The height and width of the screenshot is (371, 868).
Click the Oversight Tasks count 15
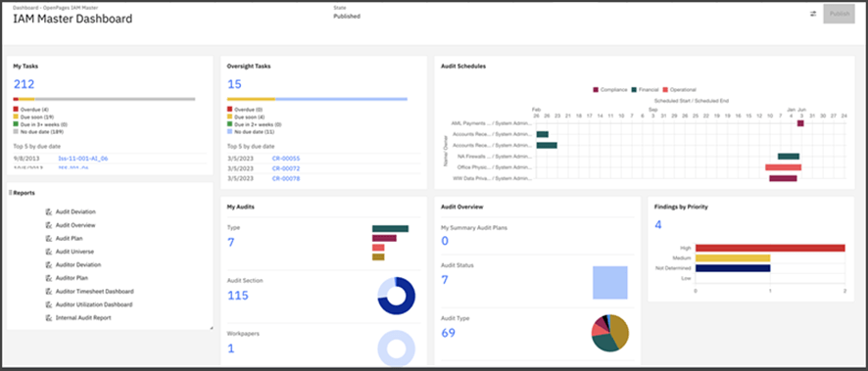click(x=234, y=84)
